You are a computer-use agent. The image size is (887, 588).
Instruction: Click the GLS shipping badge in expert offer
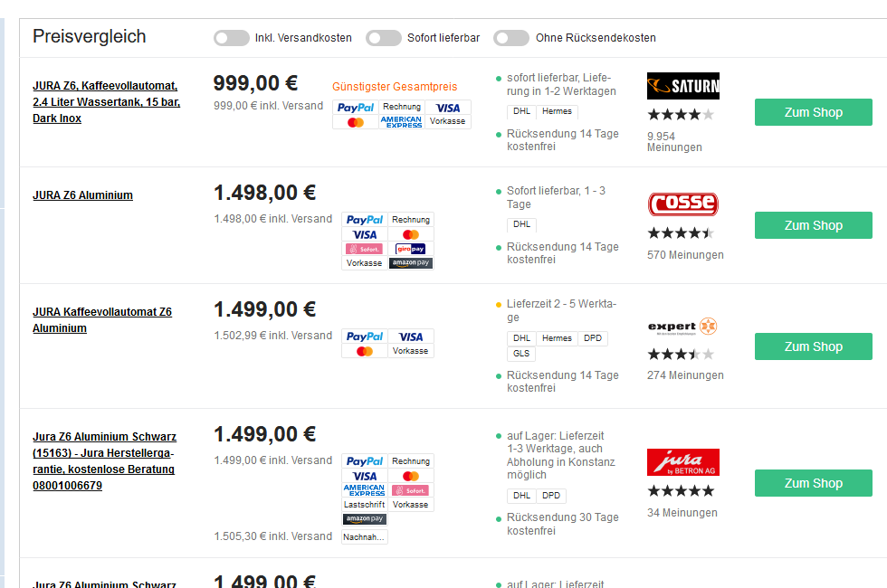pyautogui.click(x=521, y=354)
